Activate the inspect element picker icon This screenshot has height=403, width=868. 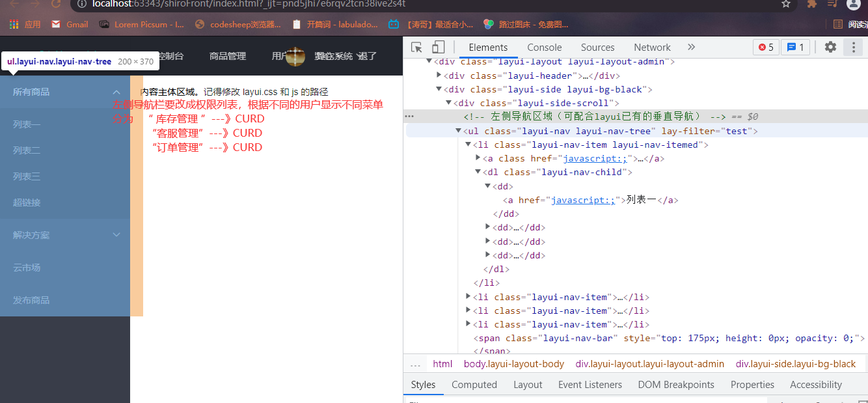tap(417, 47)
